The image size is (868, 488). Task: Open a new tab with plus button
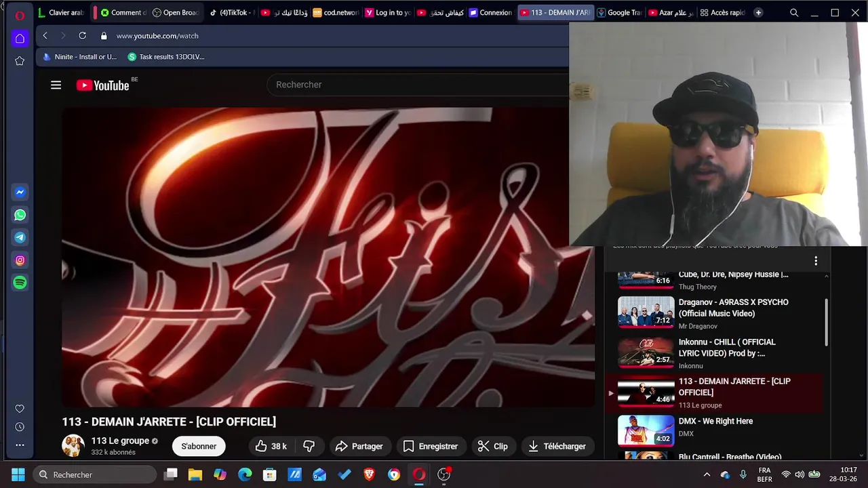[x=758, y=12]
